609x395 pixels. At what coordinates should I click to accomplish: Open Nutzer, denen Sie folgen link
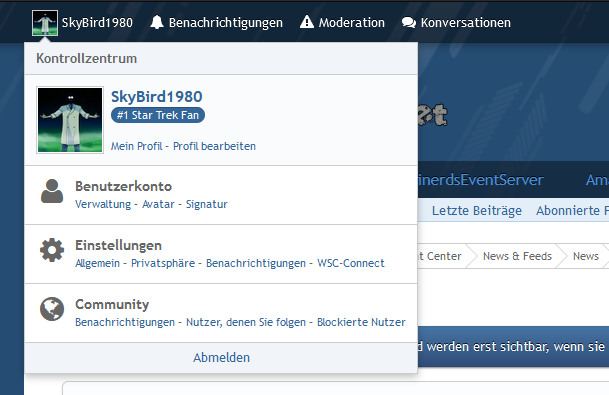[246, 322]
